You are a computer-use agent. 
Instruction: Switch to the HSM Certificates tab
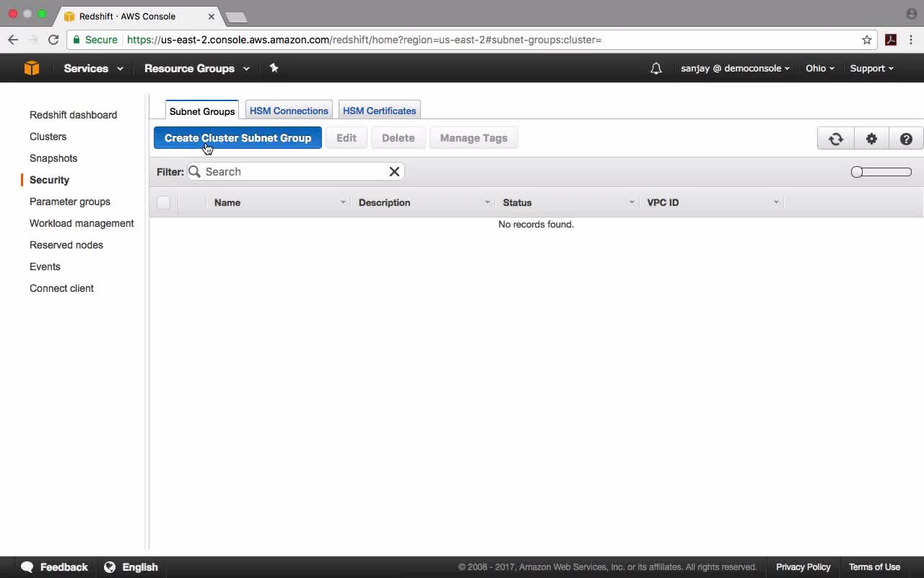(x=379, y=111)
